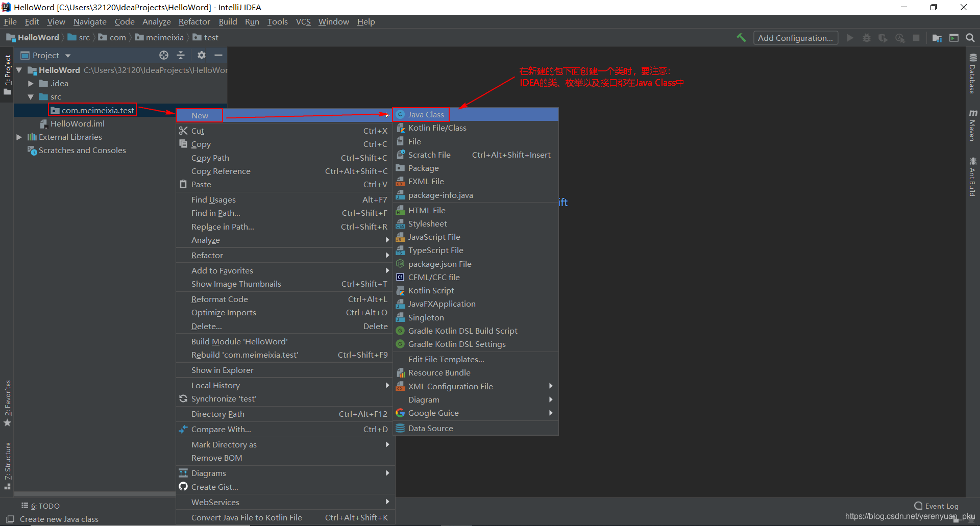Click the Run with Coverage icon

coord(883,38)
